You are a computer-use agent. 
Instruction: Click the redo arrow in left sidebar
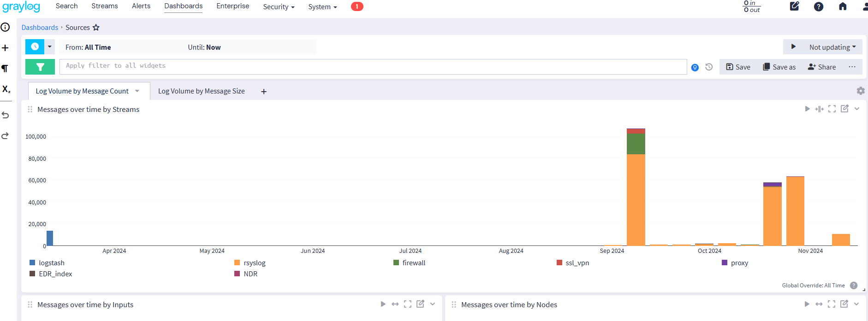[6, 136]
